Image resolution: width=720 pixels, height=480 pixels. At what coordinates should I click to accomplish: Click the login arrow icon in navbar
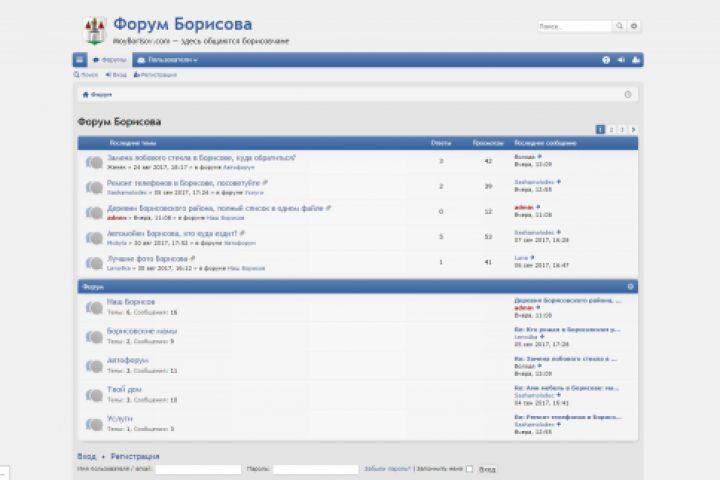click(621, 60)
